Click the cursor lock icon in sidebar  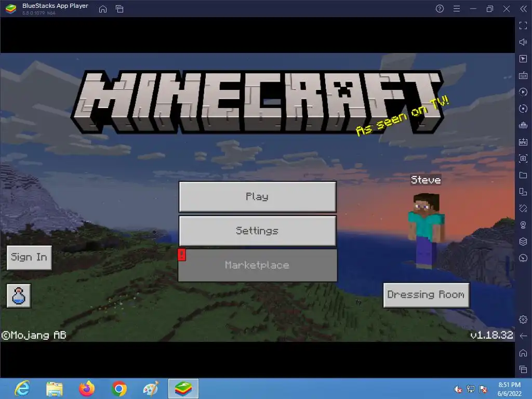point(523,59)
